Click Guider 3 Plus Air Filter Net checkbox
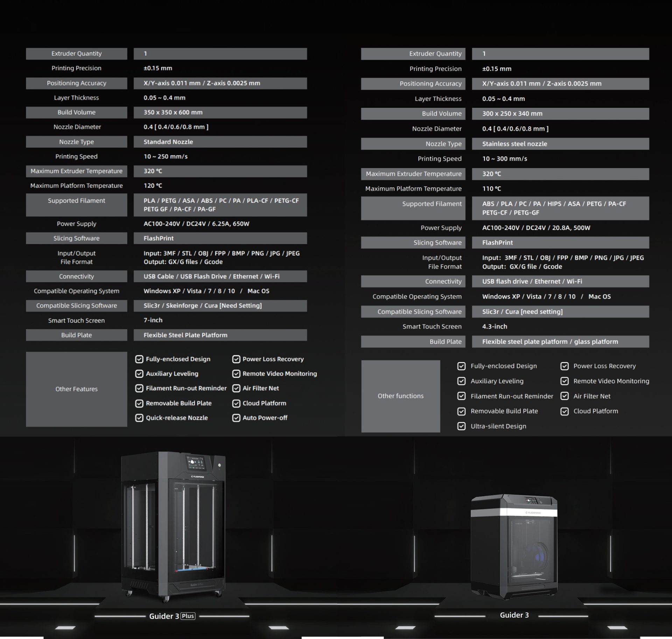Viewport: 672px width, 639px height. 236,388
